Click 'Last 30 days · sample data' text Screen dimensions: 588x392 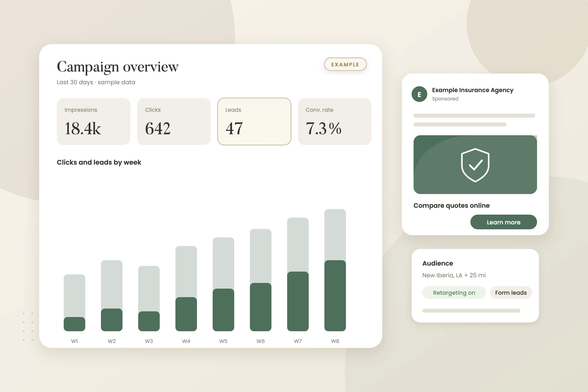click(96, 82)
